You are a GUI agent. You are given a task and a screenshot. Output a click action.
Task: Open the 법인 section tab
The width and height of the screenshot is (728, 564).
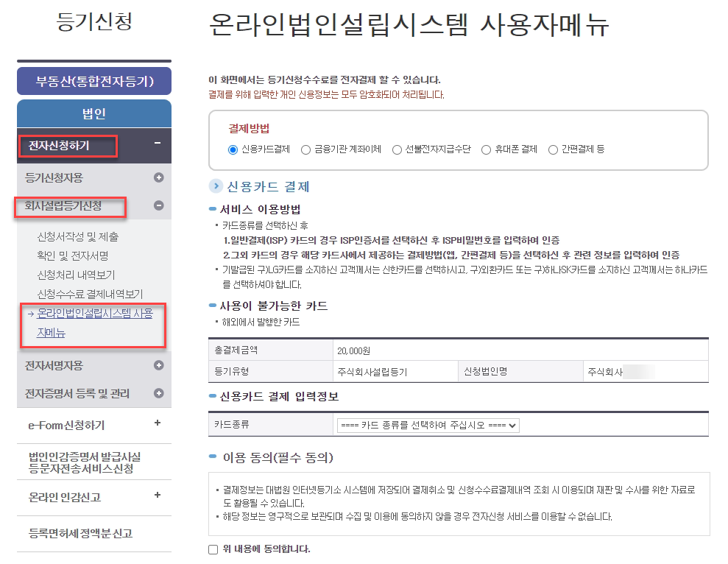(94, 113)
